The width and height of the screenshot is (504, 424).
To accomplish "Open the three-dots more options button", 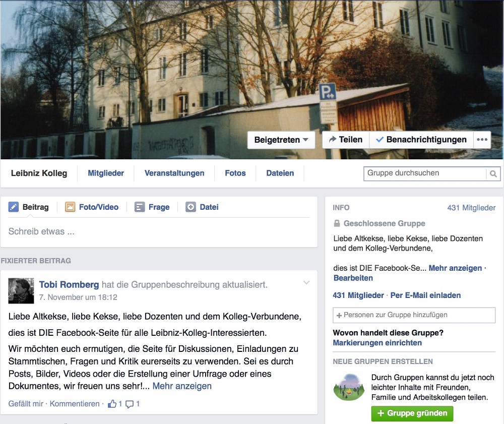I will pos(482,140).
